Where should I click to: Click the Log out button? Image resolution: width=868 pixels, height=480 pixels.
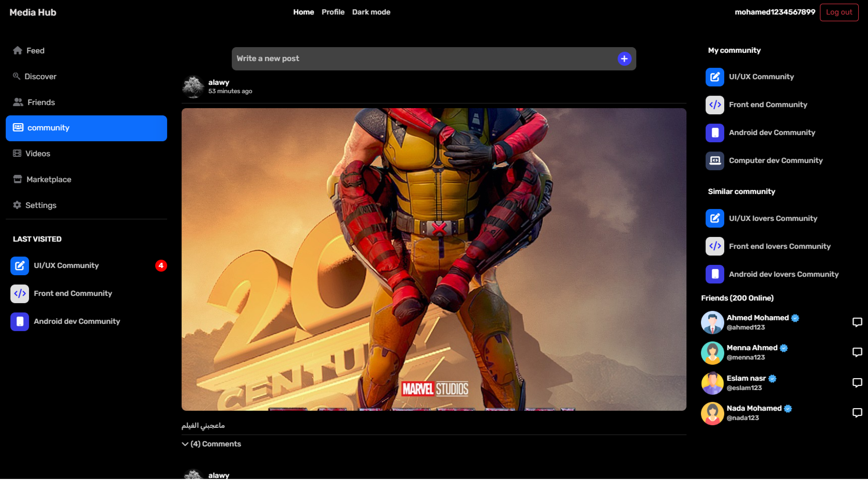(839, 12)
